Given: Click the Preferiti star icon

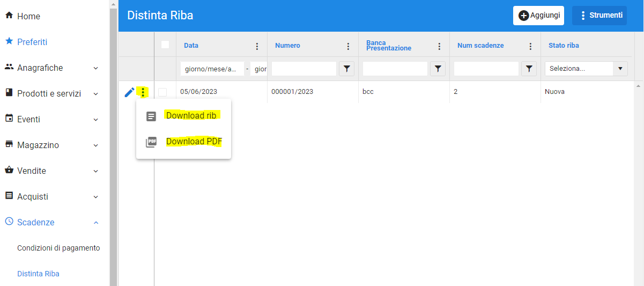Looking at the screenshot, I should click(x=9, y=41).
